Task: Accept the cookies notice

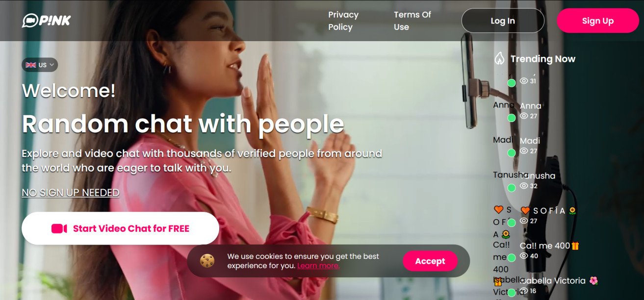Action: [x=430, y=261]
